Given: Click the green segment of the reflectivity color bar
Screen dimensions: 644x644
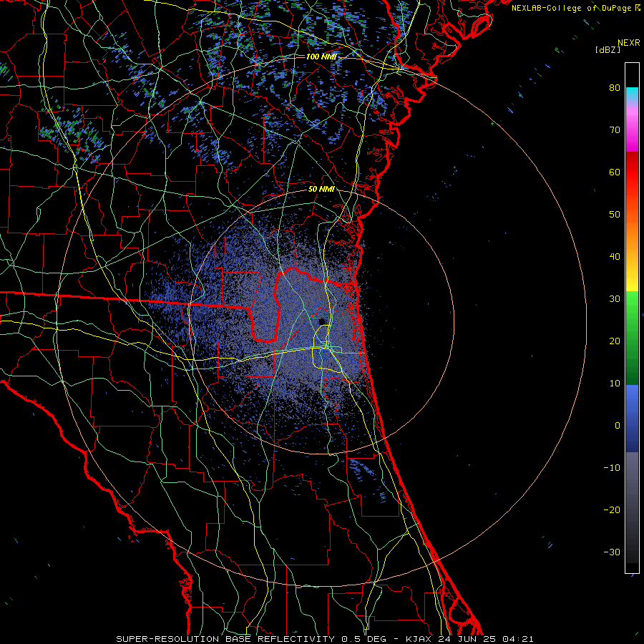Looking at the screenshot, I should click(632, 338).
